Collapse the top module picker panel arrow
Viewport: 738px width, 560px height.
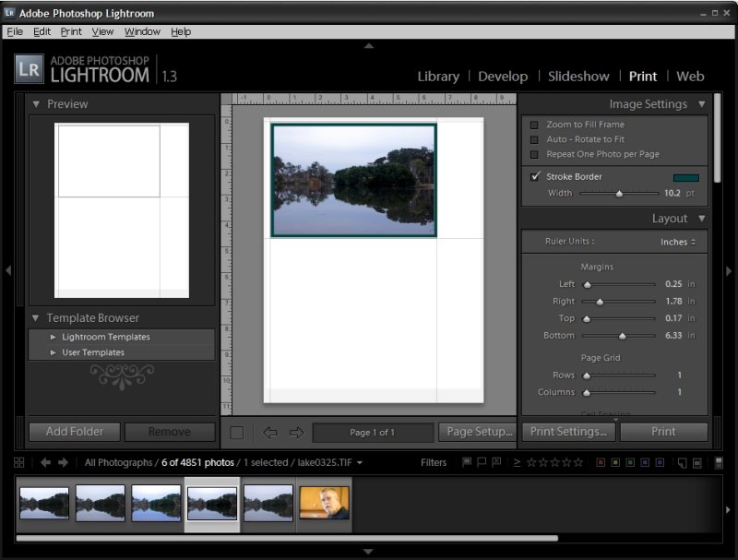(369, 45)
